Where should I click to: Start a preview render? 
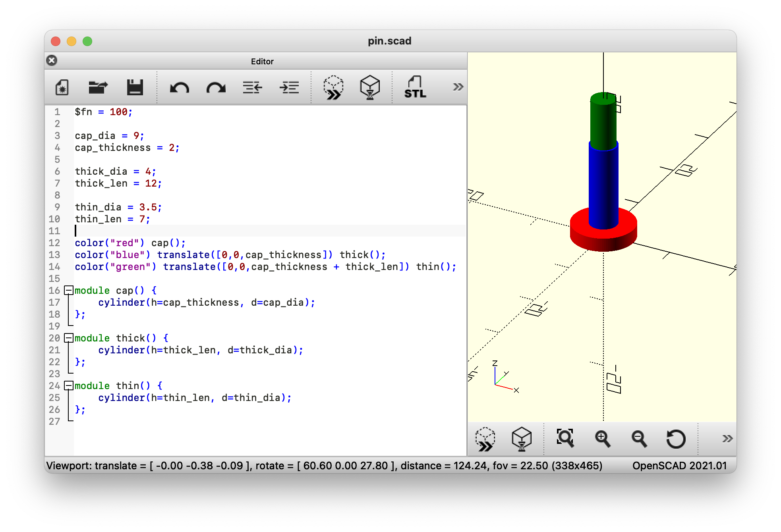(x=334, y=87)
